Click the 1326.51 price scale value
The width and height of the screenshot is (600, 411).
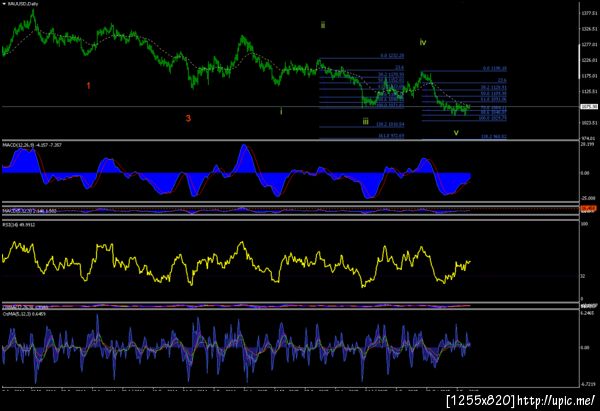(x=589, y=29)
